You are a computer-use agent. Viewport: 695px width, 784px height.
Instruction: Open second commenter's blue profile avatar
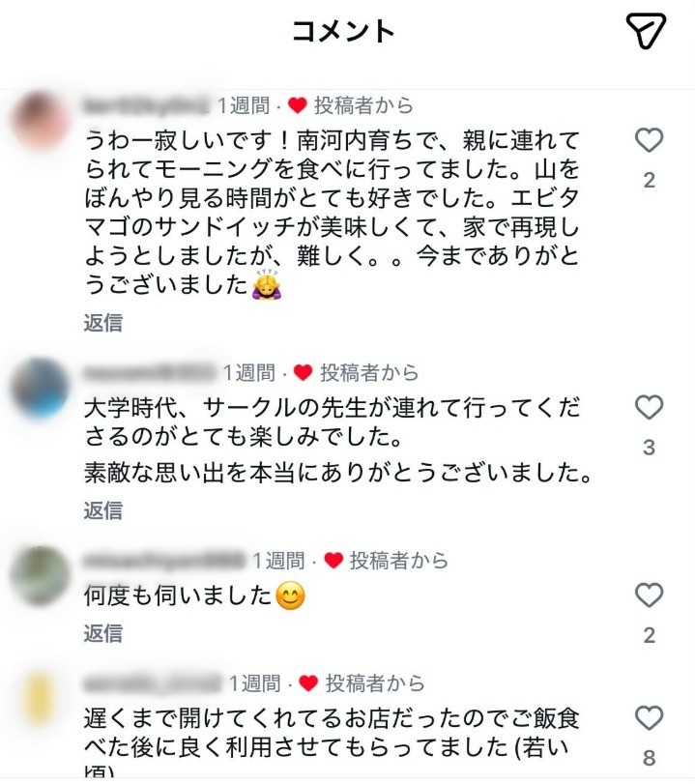tap(41, 388)
